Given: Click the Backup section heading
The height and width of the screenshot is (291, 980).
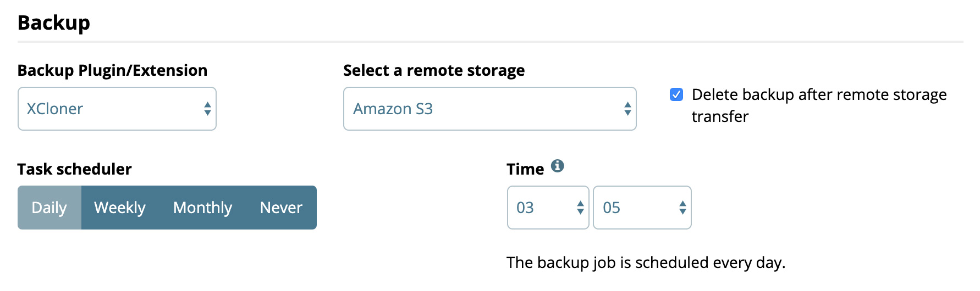Looking at the screenshot, I should coord(54,23).
